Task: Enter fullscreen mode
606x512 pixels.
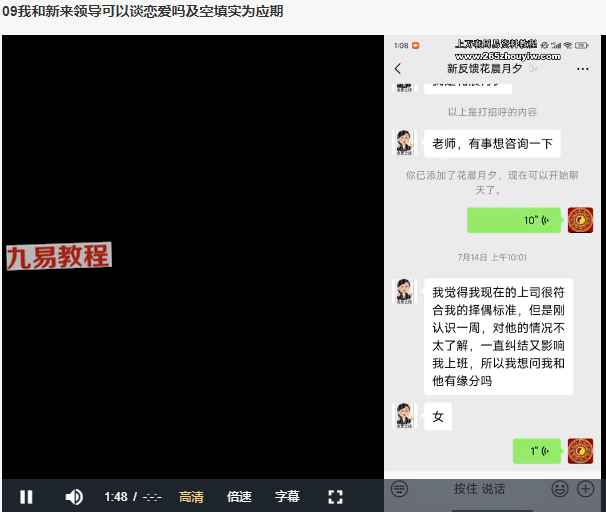Action: point(336,497)
